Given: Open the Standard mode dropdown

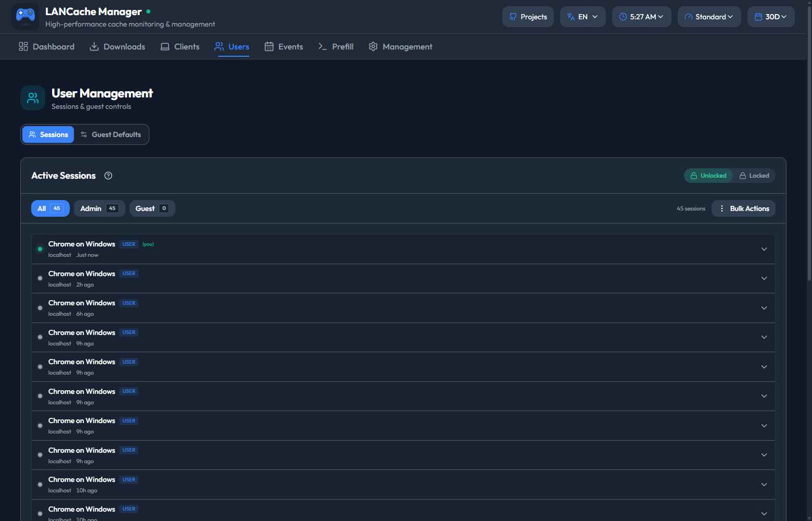Looking at the screenshot, I should (709, 17).
